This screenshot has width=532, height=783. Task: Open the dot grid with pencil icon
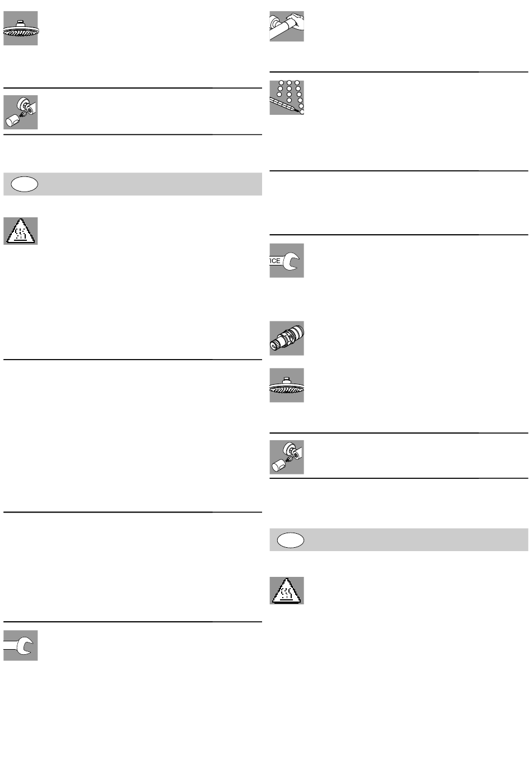tap(287, 97)
